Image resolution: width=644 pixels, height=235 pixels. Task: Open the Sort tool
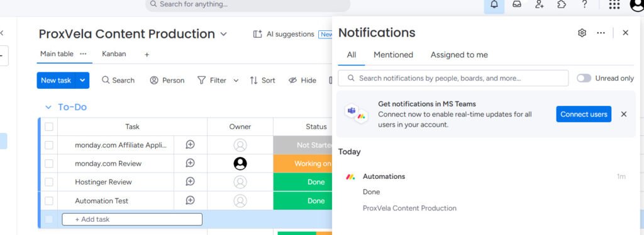262,80
